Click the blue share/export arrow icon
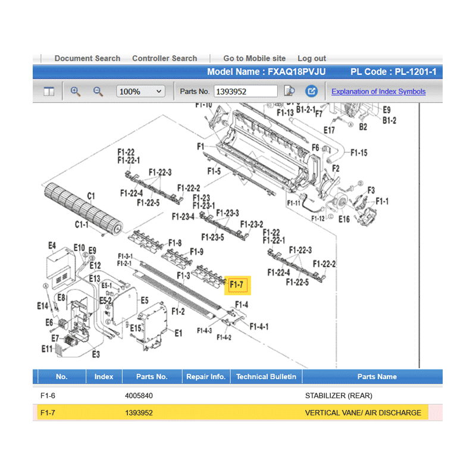Image resolution: width=476 pixels, height=476 pixels. pos(311,91)
